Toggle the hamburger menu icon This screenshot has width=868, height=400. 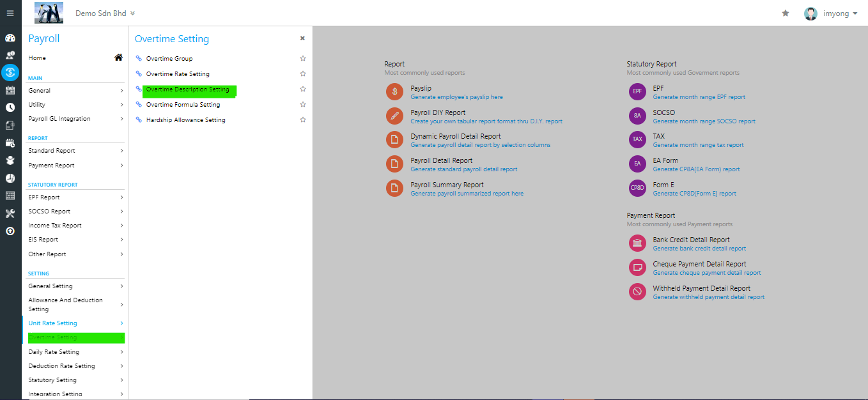click(x=10, y=13)
